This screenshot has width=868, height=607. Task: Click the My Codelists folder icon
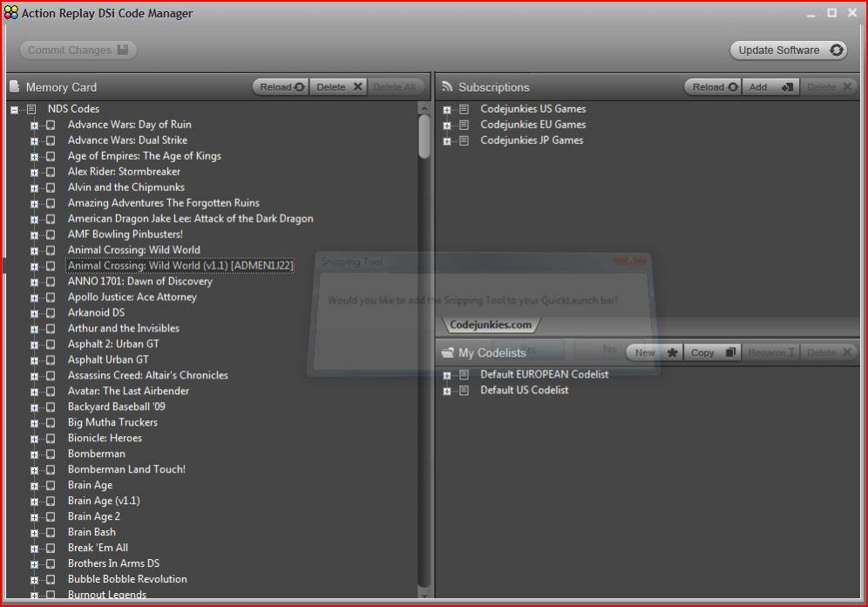click(x=447, y=353)
